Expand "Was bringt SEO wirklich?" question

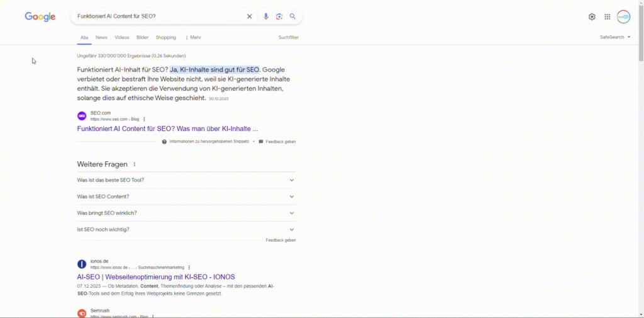(291, 213)
